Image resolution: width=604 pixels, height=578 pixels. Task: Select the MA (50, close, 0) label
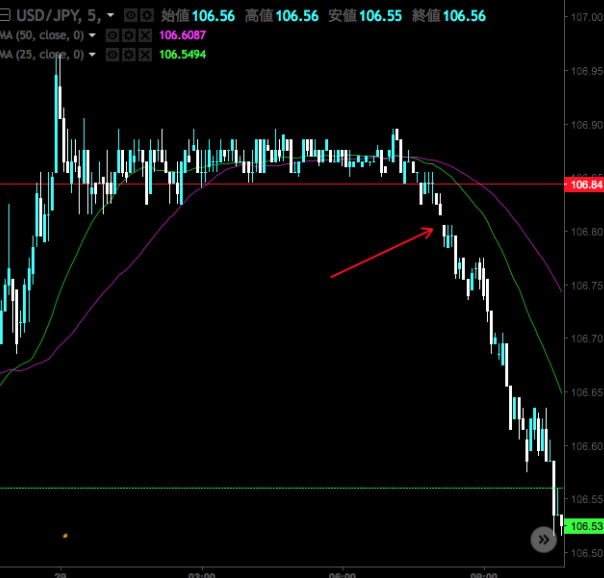click(x=42, y=35)
